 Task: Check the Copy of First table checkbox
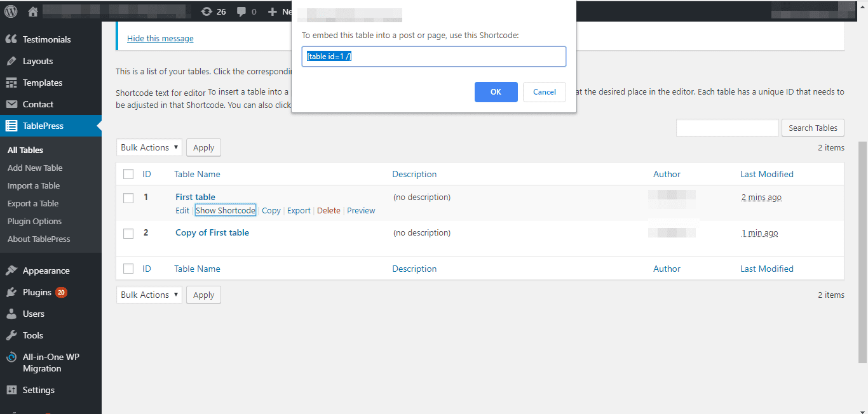[128, 233]
